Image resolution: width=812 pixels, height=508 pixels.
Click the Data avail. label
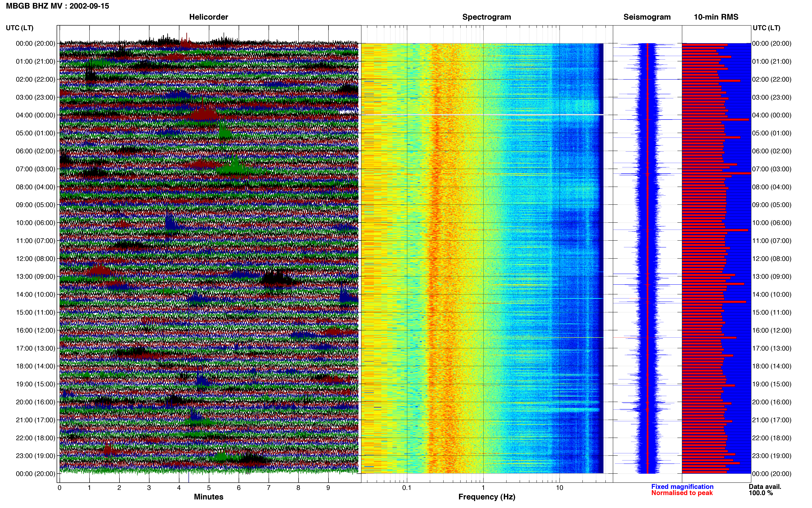(x=765, y=487)
